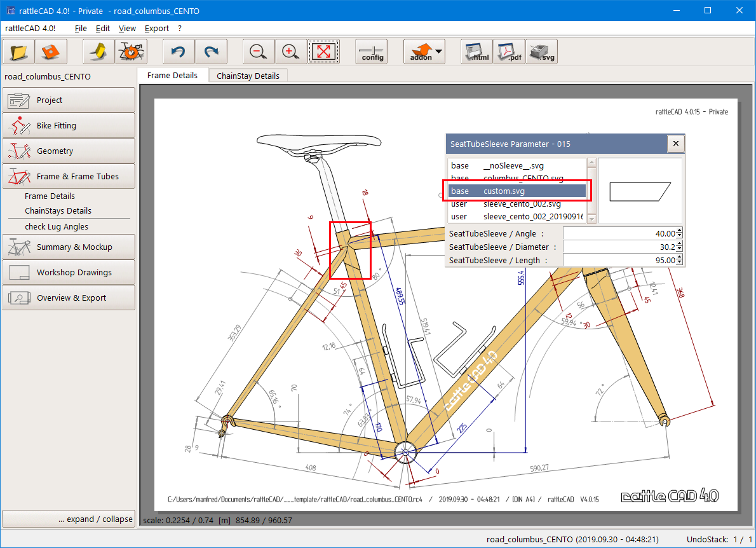Screen dimensions: 756x548
Task: Open Summary & Mockup section
Action: [69, 247]
